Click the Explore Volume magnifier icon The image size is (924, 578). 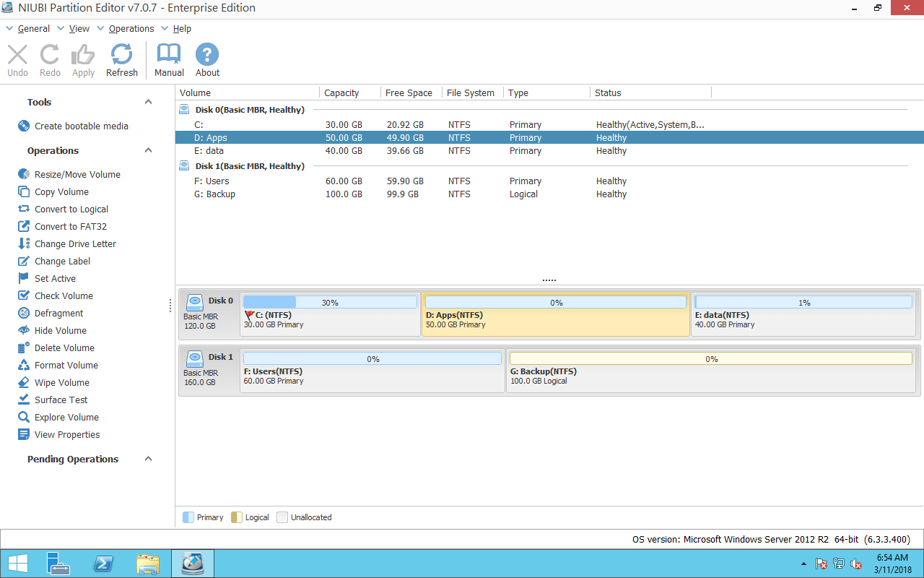pyautogui.click(x=24, y=417)
